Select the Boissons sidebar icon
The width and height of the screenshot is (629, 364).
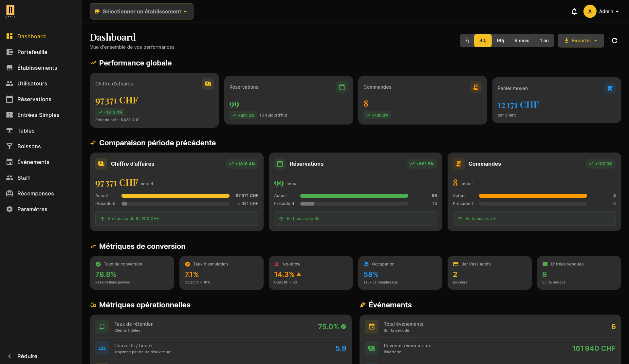click(x=9, y=146)
